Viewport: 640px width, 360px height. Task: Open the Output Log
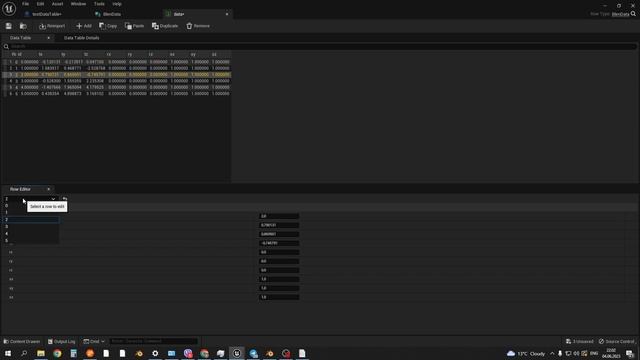[62, 342]
